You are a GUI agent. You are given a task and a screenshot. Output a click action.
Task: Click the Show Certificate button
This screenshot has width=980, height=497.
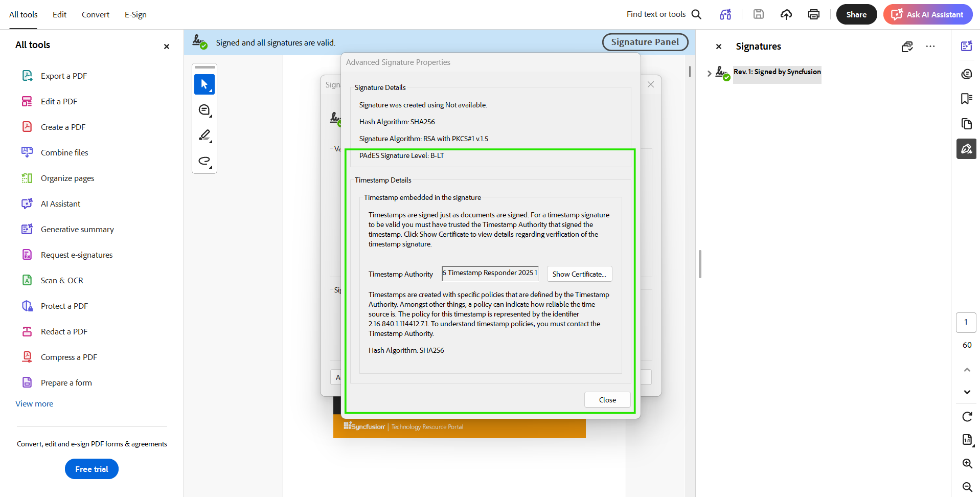[579, 274]
